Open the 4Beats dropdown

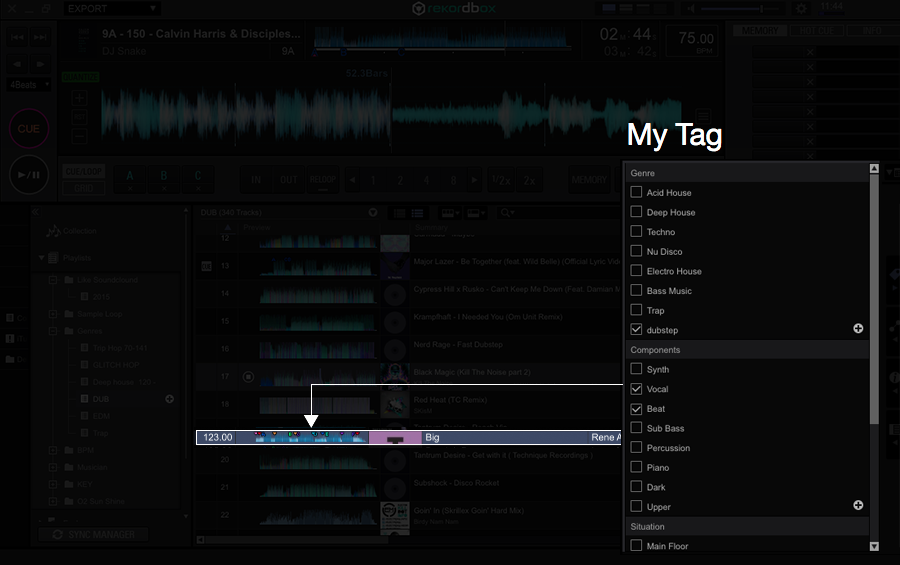pyautogui.click(x=29, y=85)
